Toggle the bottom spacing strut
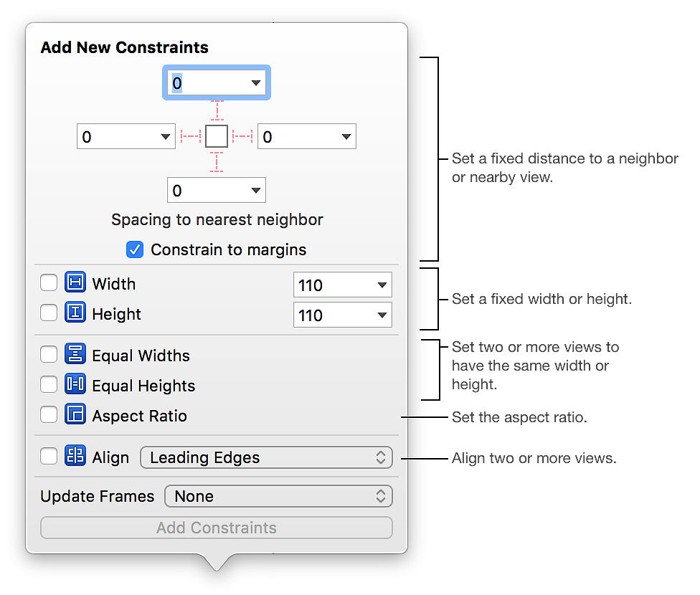Screen dimensions: 700x595 217,162
